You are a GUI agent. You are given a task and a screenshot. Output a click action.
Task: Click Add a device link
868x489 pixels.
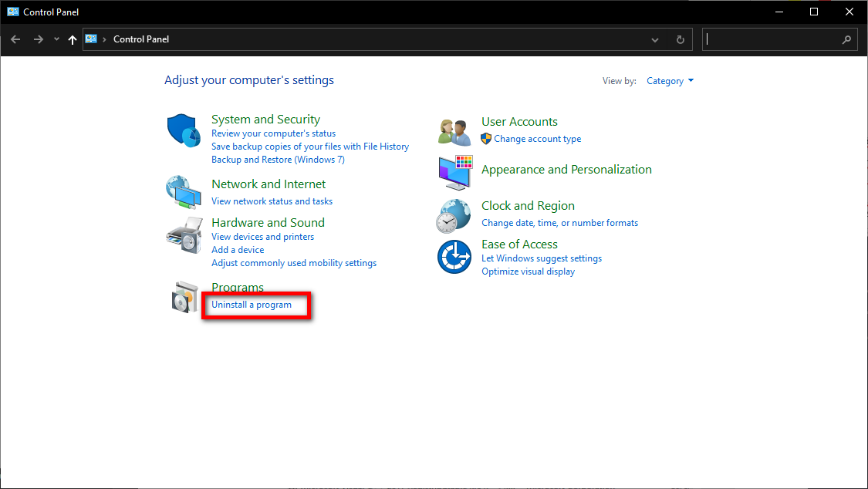pos(238,250)
